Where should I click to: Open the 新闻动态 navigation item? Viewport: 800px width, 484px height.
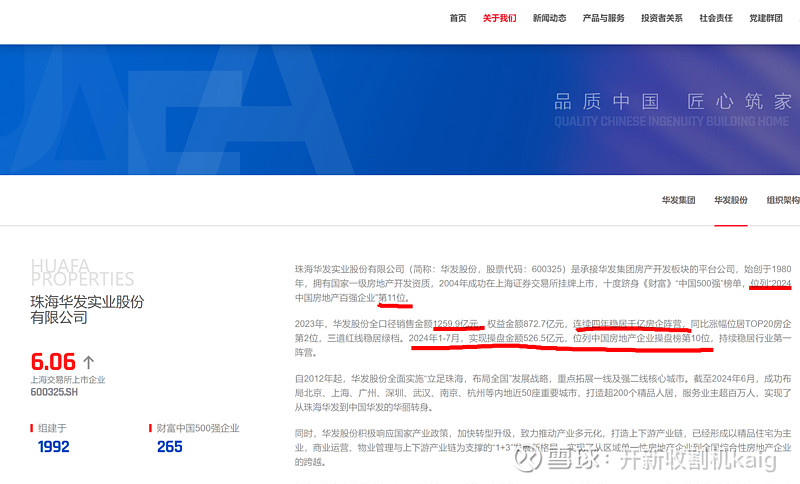pyautogui.click(x=549, y=18)
